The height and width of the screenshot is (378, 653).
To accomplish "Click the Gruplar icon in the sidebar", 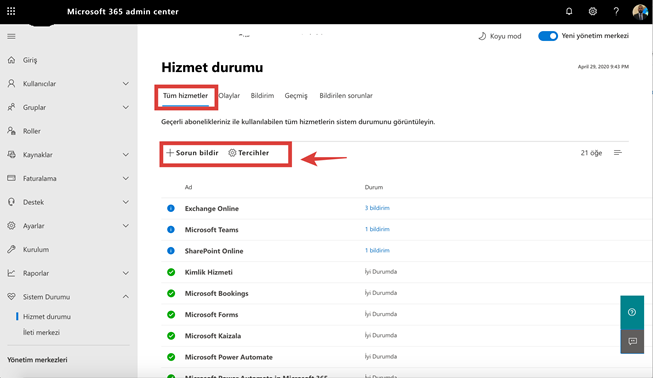I will 11,107.
